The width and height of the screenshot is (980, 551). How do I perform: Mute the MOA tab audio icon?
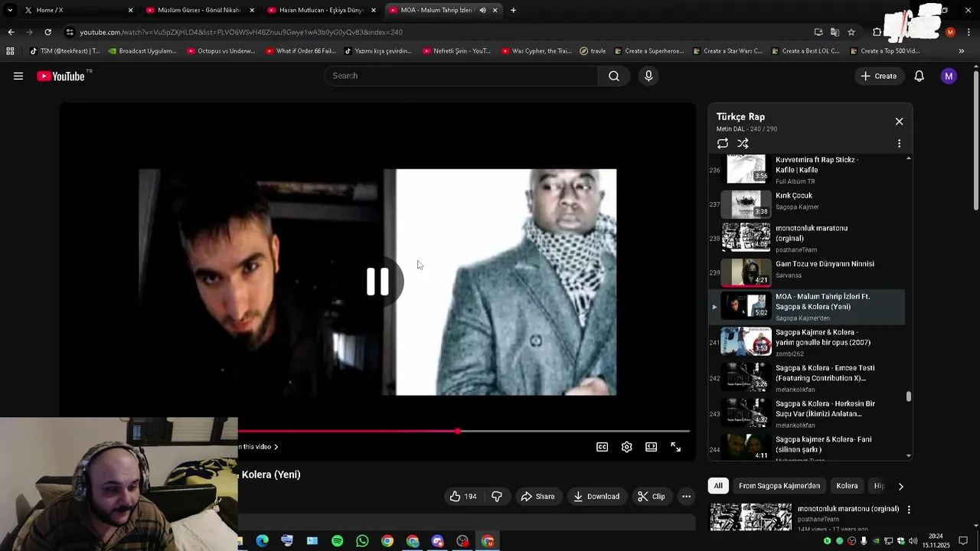pos(482,10)
